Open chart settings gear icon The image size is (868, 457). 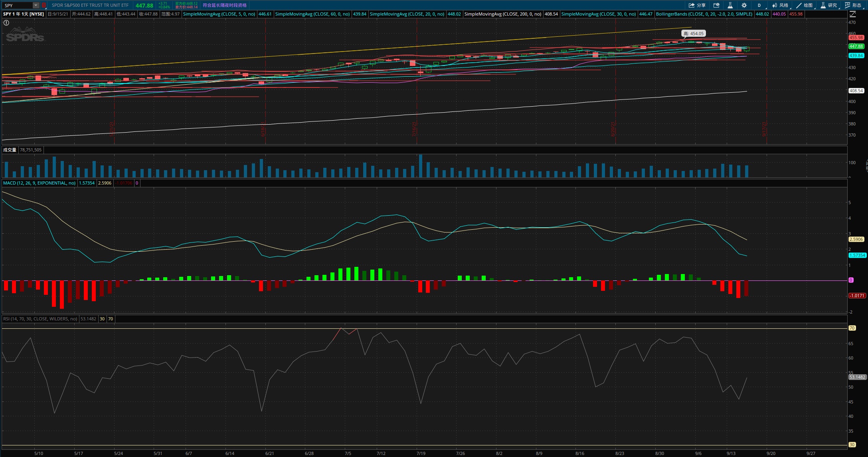(744, 5)
